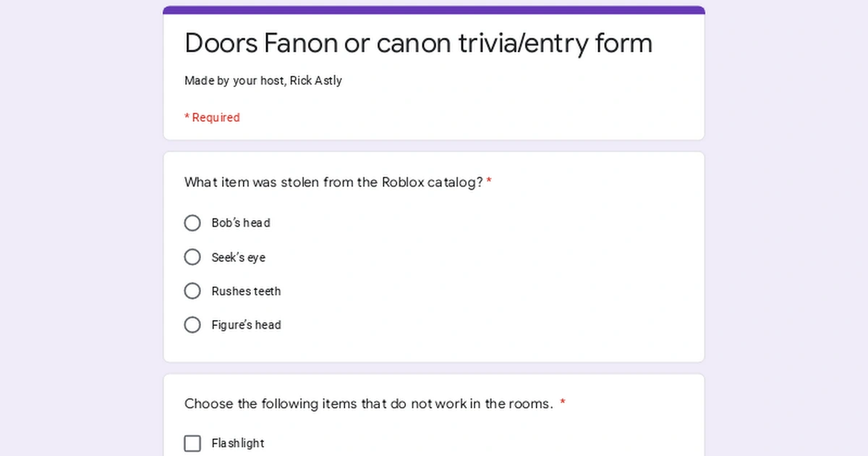The image size is (868, 456).
Task: Click the "Rushes teeth" option label text
Action: click(246, 292)
